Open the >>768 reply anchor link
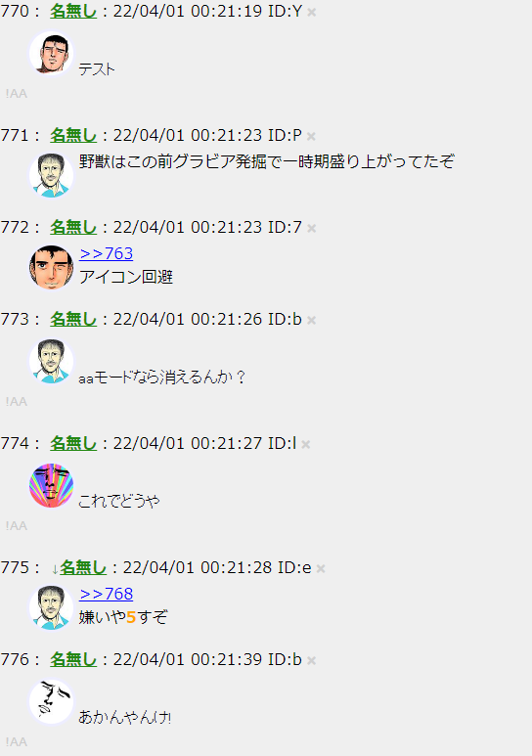Image resolution: width=532 pixels, height=756 pixels. [107, 594]
